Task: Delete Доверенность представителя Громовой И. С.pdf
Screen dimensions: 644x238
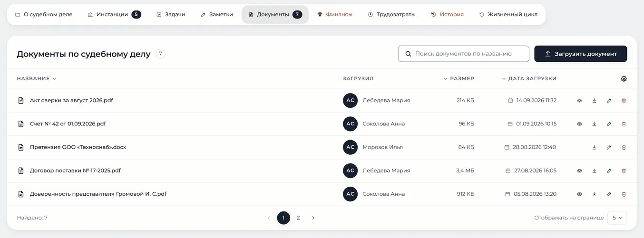Action: click(624, 194)
